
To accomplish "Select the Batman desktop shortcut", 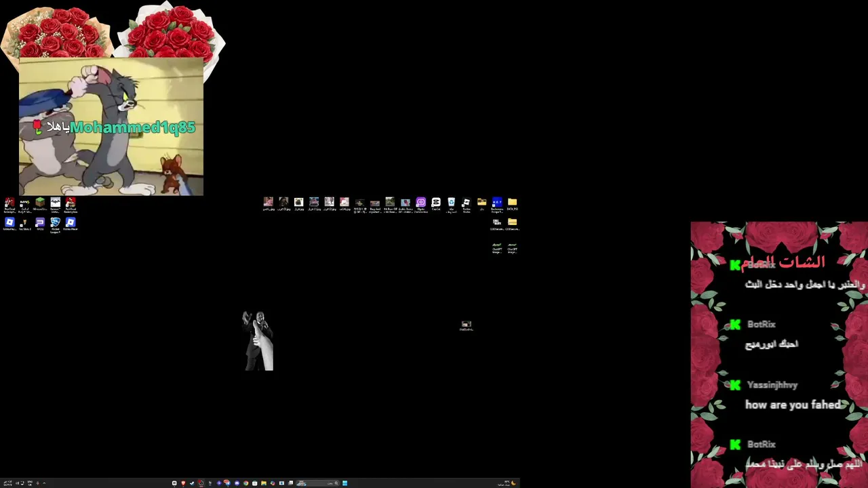I will click(56, 205).
